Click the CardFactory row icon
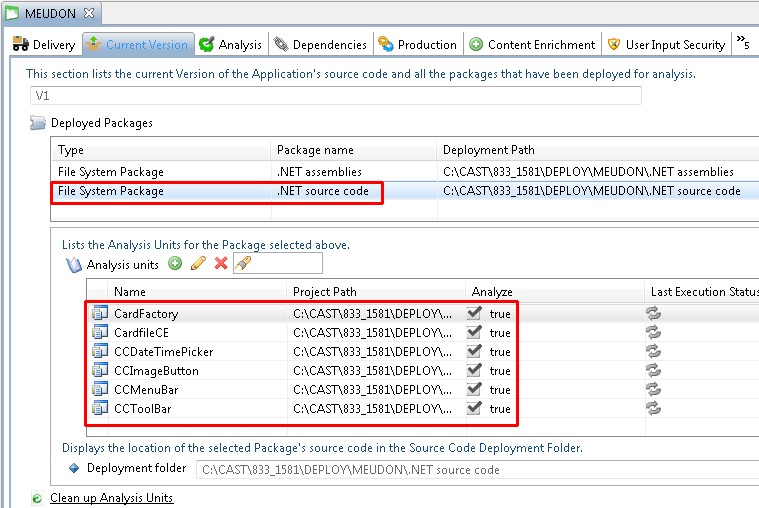Image resolution: width=759 pixels, height=508 pixels. [x=99, y=314]
